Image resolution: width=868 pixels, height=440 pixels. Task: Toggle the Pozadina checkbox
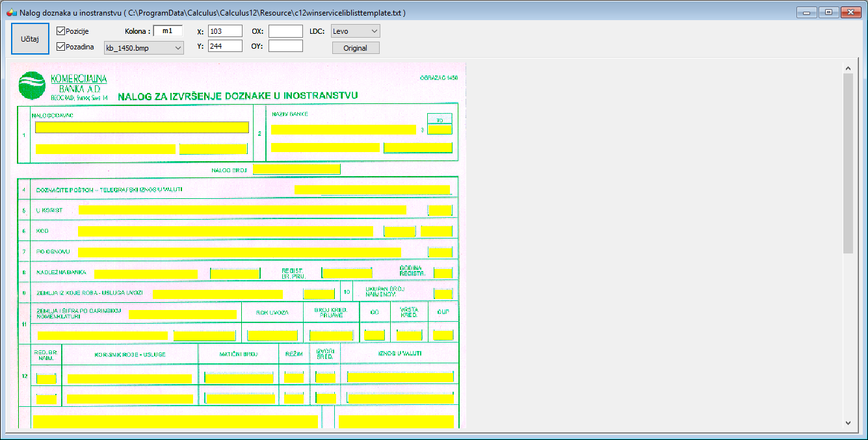[x=61, y=47]
